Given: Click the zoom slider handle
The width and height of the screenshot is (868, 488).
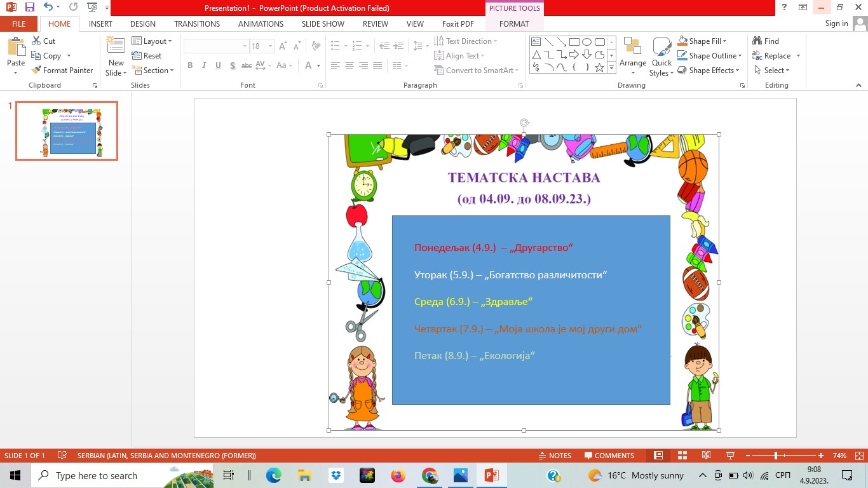Looking at the screenshot, I should 775,456.
